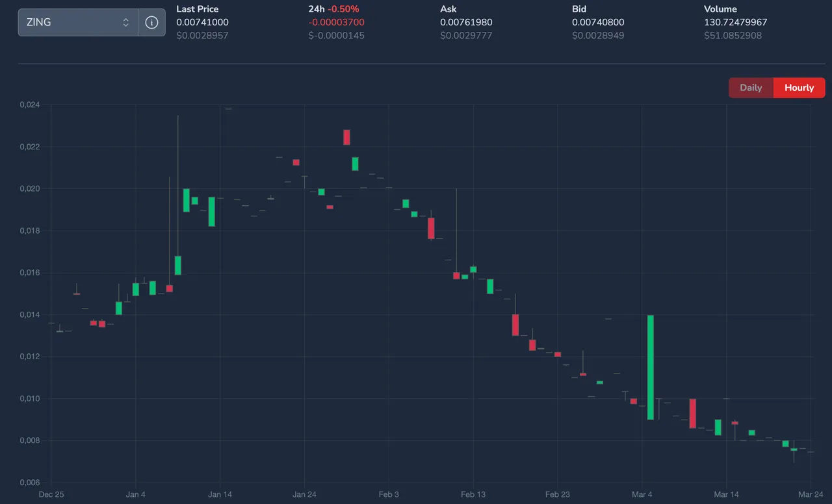Click the $0.0028957 last price in dollars
The image size is (832, 504).
[x=202, y=36]
